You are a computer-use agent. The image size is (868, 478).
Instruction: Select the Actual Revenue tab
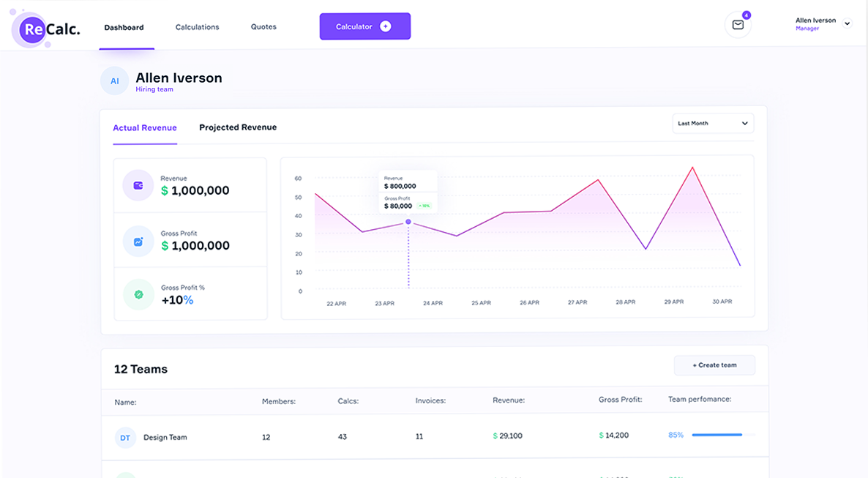pyautogui.click(x=145, y=128)
